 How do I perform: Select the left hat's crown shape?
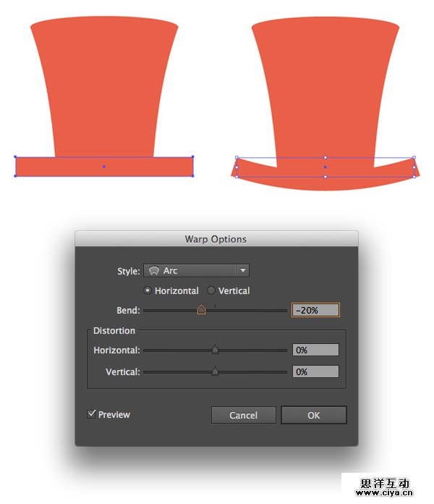click(x=104, y=87)
